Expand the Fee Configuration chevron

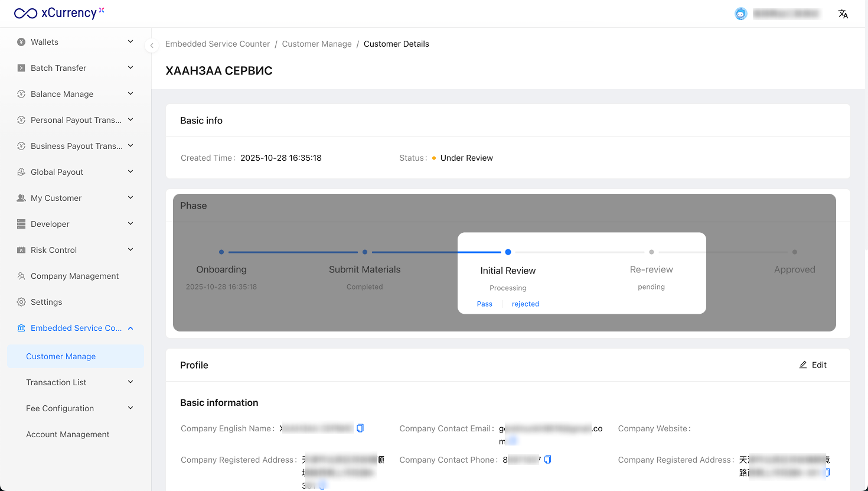coord(130,408)
